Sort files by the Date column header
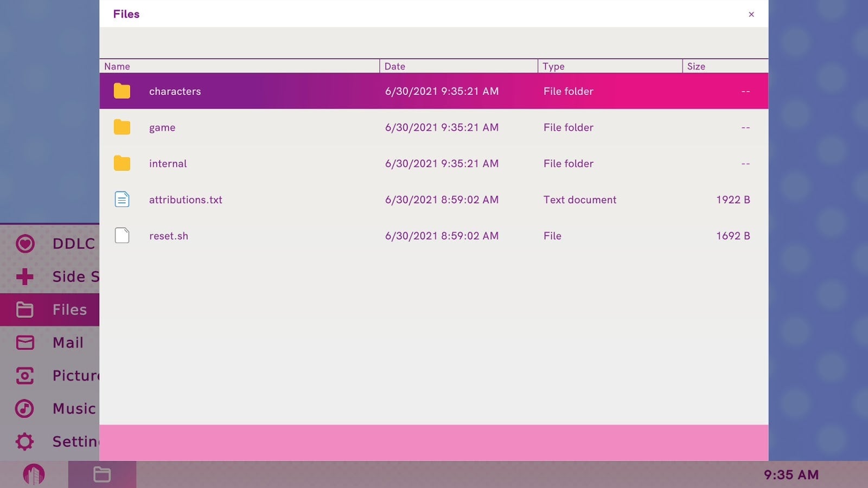The width and height of the screenshot is (868, 488). (x=395, y=66)
